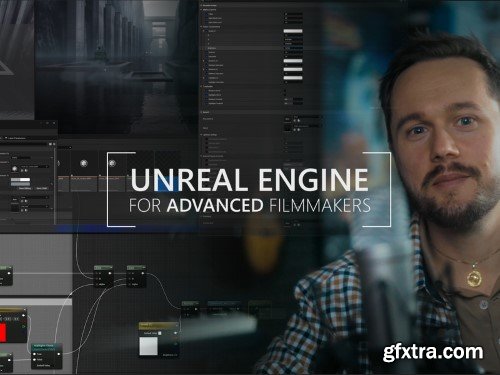This screenshot has width=500, height=375.
Task: Click the Save Child button in the small panel
Action: pos(41,188)
